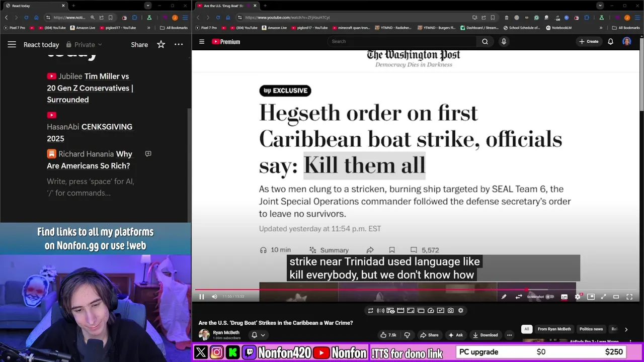This screenshot has height=362, width=644.
Task: Click the YouTube search magnifier button
Action: 485,42
